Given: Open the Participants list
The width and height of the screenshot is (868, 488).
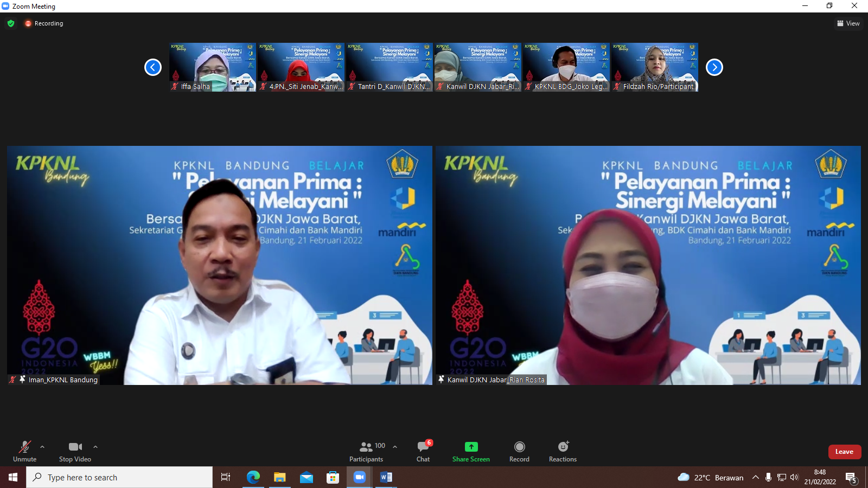Looking at the screenshot, I should tap(366, 451).
